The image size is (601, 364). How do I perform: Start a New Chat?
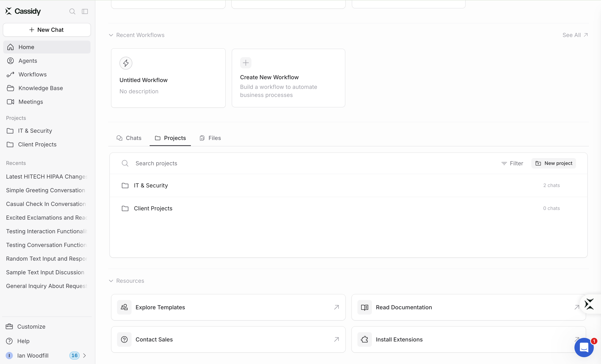click(x=47, y=30)
